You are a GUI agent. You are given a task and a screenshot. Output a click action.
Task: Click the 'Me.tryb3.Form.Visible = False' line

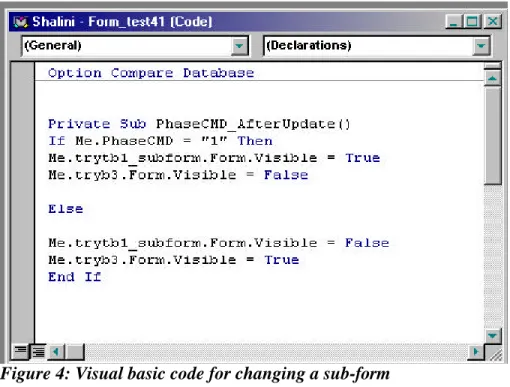click(x=178, y=175)
